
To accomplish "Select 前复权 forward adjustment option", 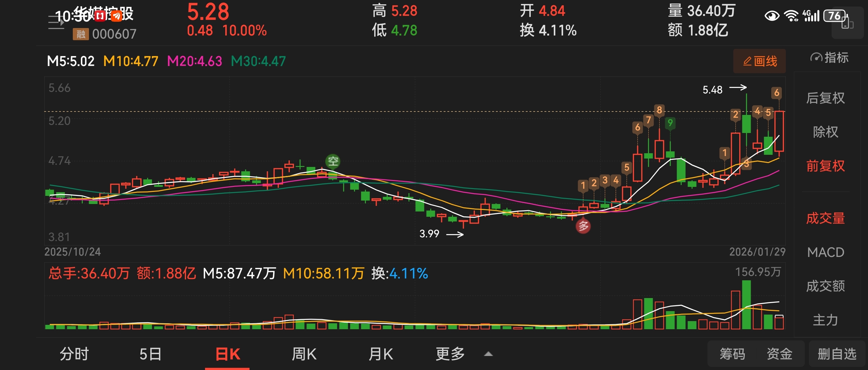I will [825, 166].
